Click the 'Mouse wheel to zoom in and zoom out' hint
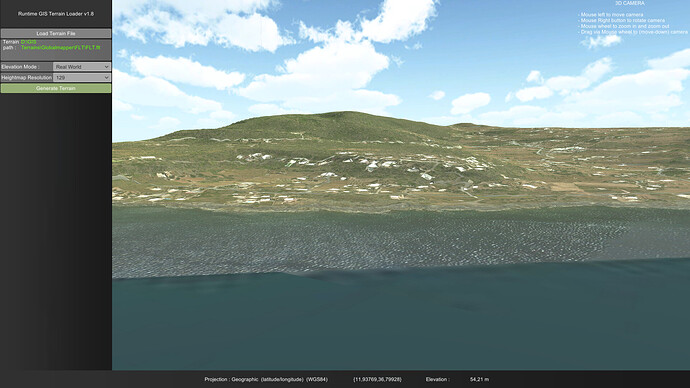The height and width of the screenshot is (388, 690). pyautogui.click(x=624, y=26)
